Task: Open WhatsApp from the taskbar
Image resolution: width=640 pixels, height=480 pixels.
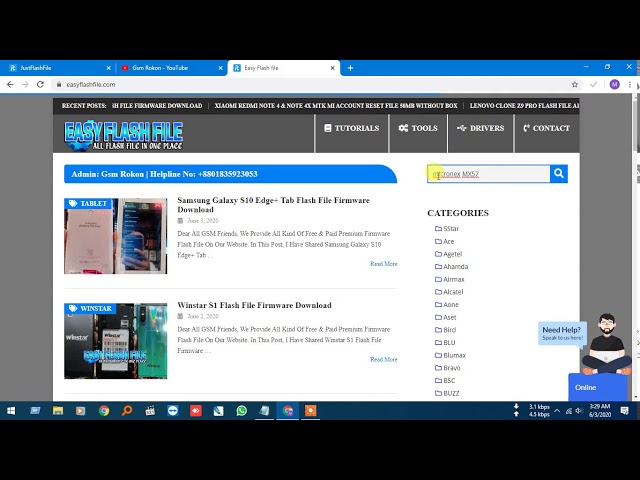Action: pos(241,411)
